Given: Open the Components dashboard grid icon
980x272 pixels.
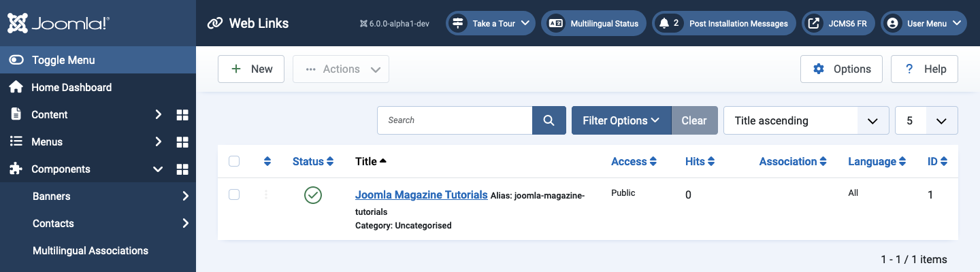Looking at the screenshot, I should (x=182, y=169).
